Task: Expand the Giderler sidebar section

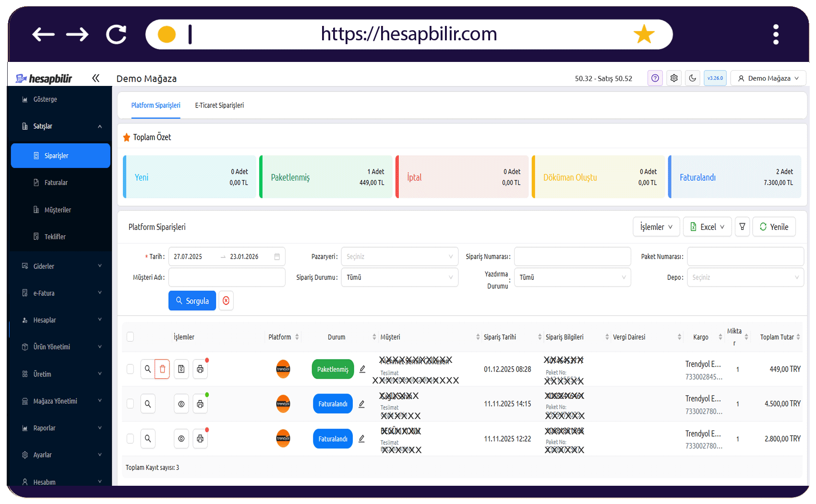Action: click(60, 266)
